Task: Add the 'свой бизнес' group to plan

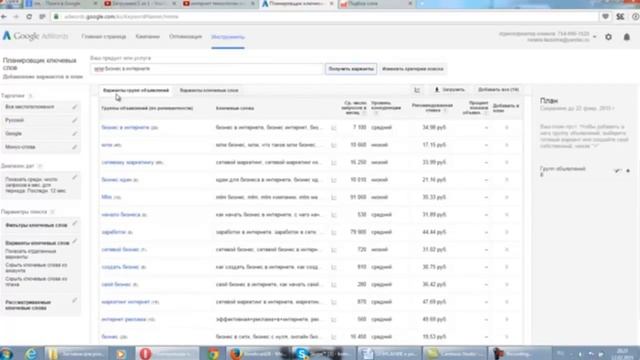Action: click(x=507, y=284)
